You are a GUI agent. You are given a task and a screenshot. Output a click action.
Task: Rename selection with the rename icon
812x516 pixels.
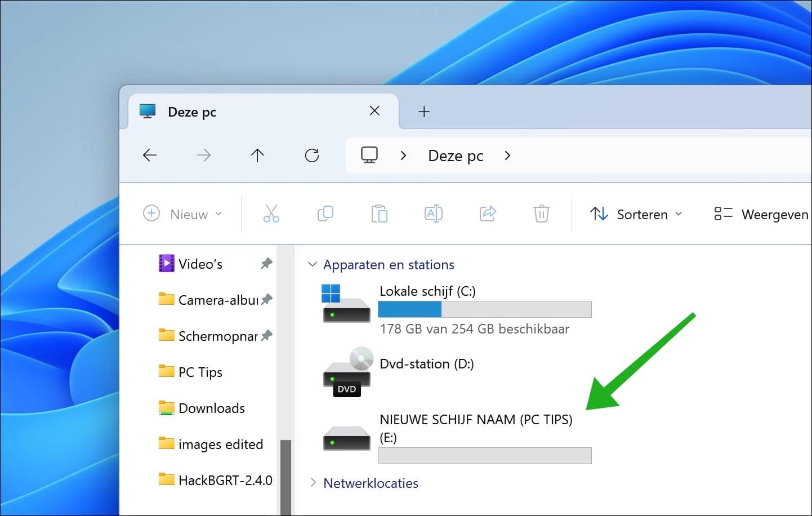[x=433, y=213]
